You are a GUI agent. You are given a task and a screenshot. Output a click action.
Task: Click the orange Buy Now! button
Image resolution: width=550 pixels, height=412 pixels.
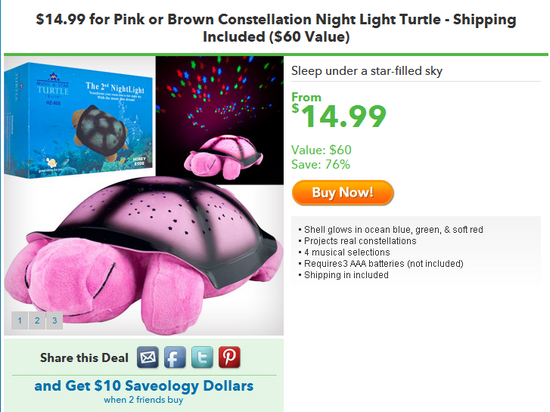coord(343,193)
